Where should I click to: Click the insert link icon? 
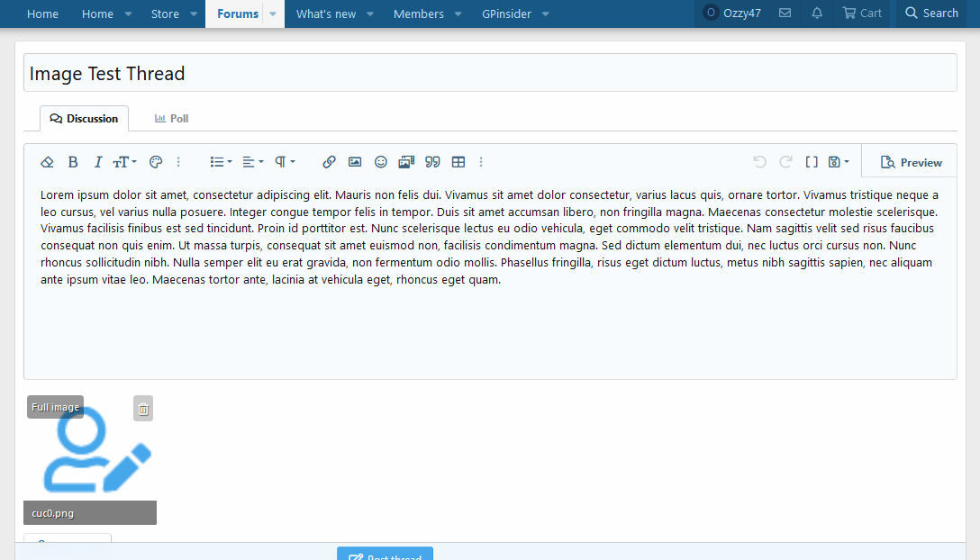[329, 162]
